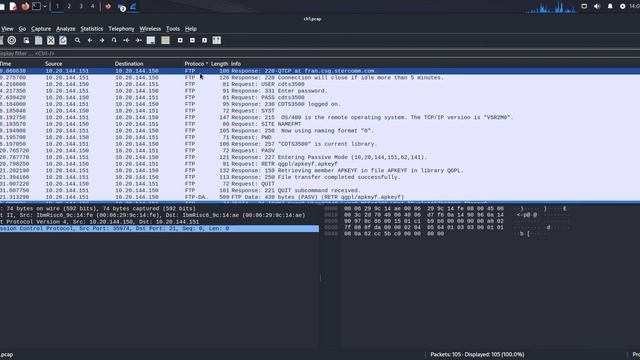Open the View menu
Viewport: 640px width, 360px height.
click(x=7, y=29)
